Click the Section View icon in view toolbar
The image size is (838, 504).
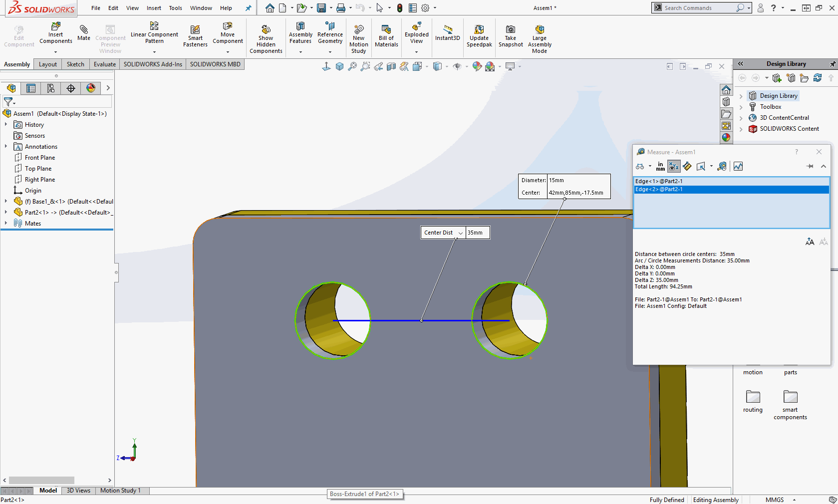pyautogui.click(x=391, y=66)
